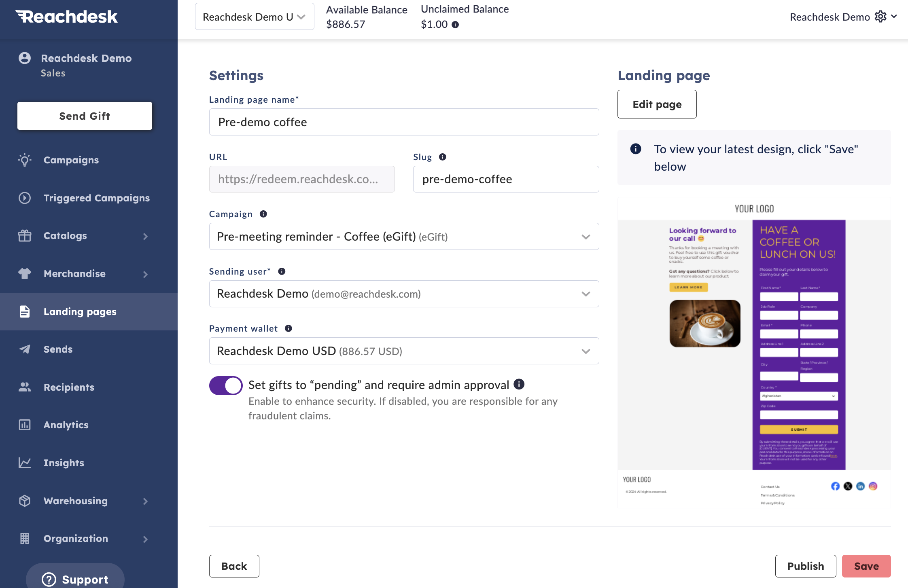Open the top-right user menu chevron

[894, 17]
